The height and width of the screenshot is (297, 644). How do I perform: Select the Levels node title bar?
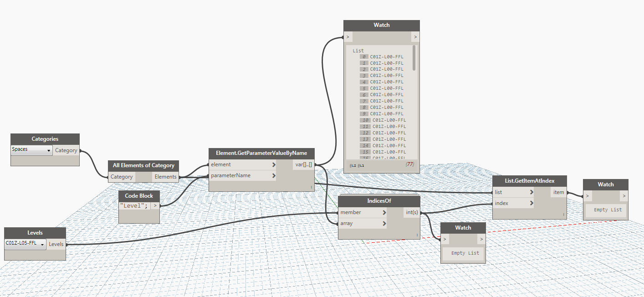[x=35, y=233]
